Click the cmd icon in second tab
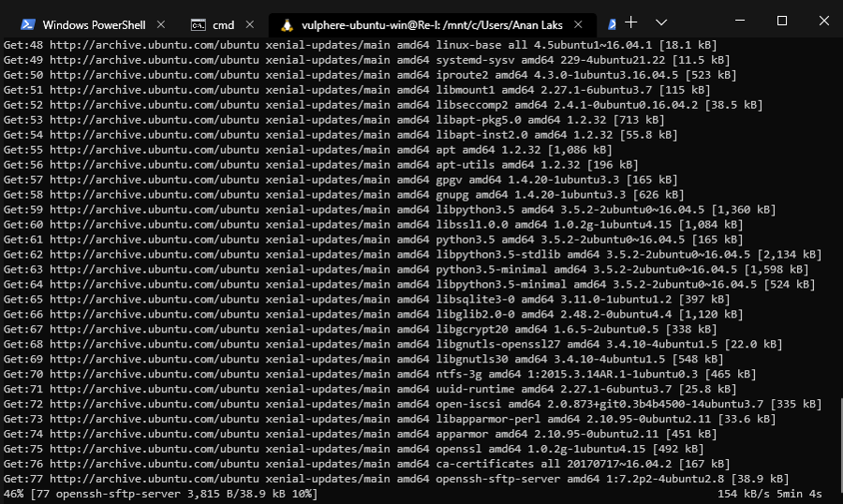The image size is (843, 504). coord(199,24)
